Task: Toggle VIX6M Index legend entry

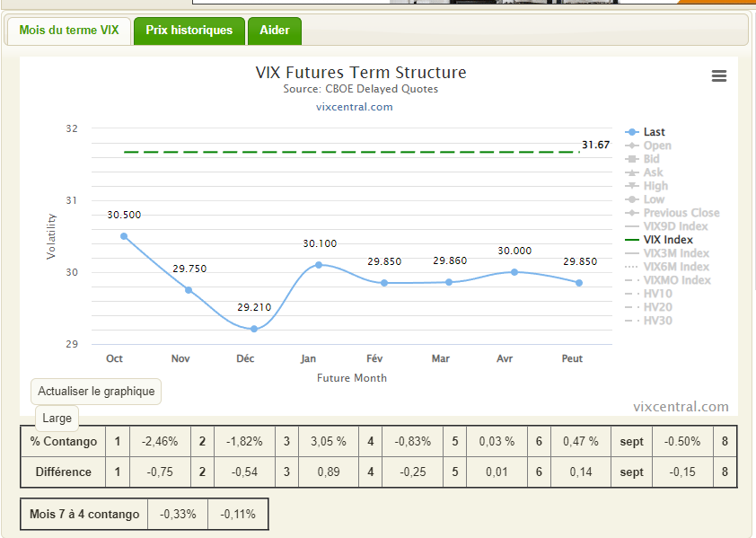Action: pyautogui.click(x=667, y=267)
